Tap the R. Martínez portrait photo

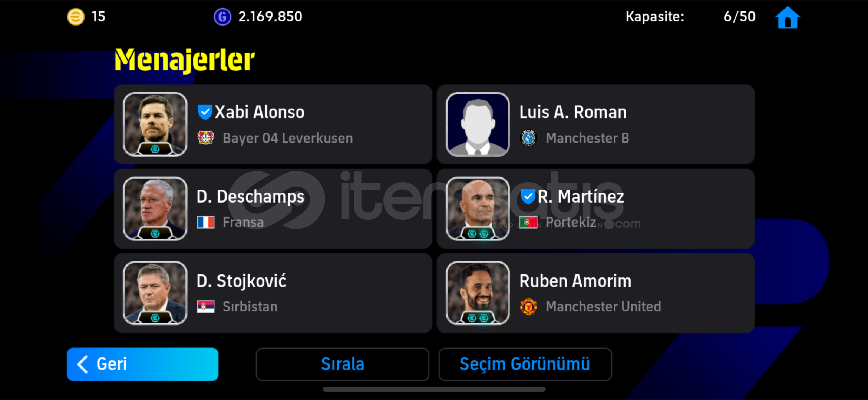478,209
